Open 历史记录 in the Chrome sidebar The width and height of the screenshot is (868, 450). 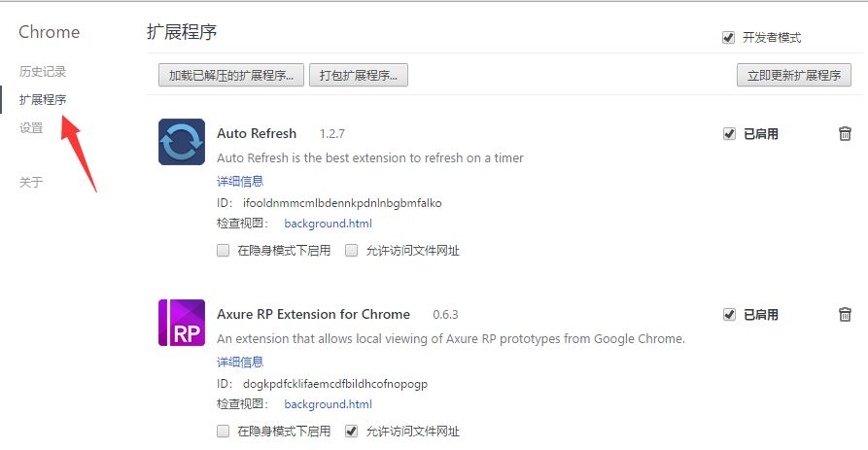tap(43, 71)
